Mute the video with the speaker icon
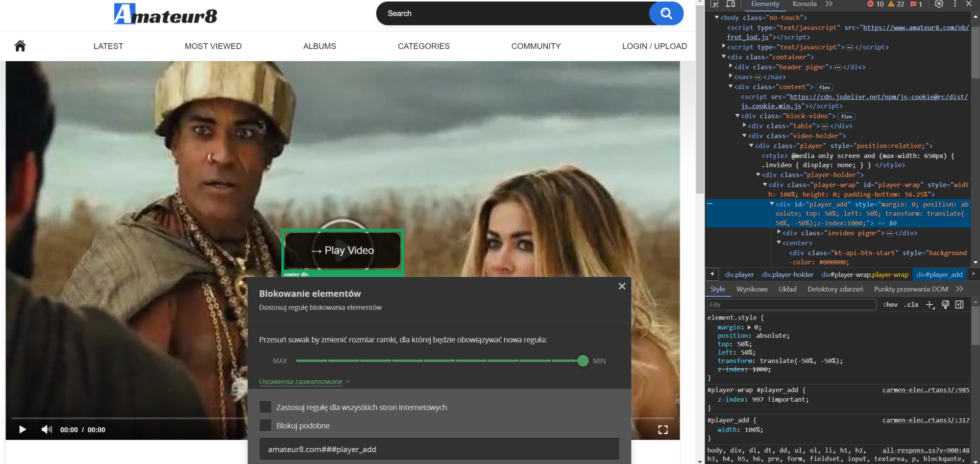Screen dimensions: 980x464 pyautogui.click(x=47, y=430)
